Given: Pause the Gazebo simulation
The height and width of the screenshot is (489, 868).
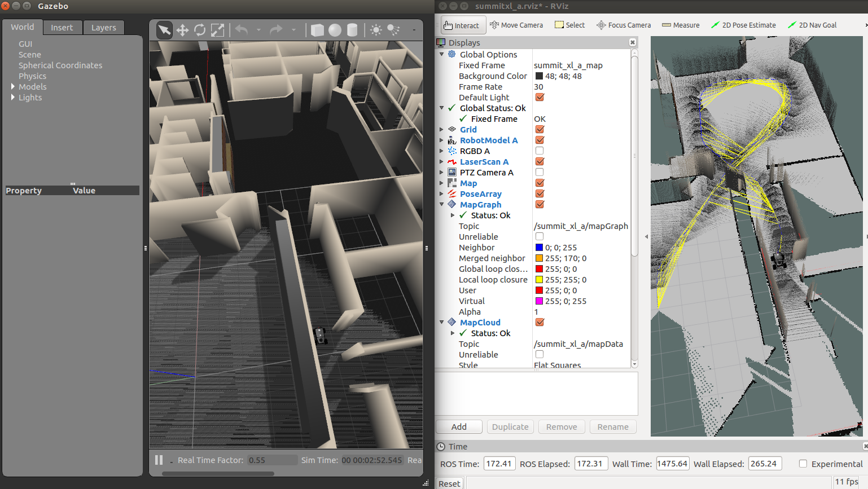Looking at the screenshot, I should click(159, 460).
